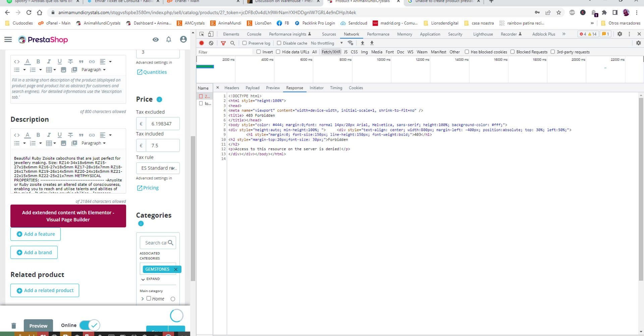This screenshot has height=336, width=644.
Task: Click the Tax included price field
Action: pyautogui.click(x=163, y=146)
